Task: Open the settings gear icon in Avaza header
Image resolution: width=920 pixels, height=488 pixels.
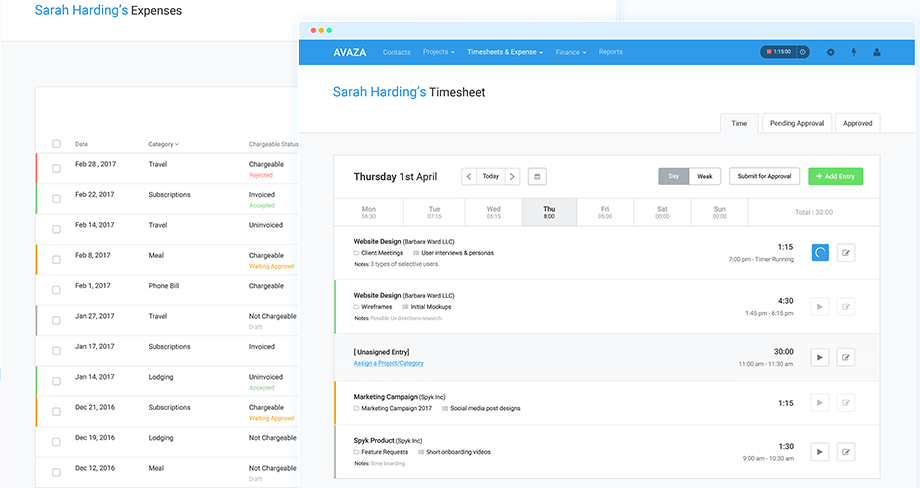Action: [830, 52]
